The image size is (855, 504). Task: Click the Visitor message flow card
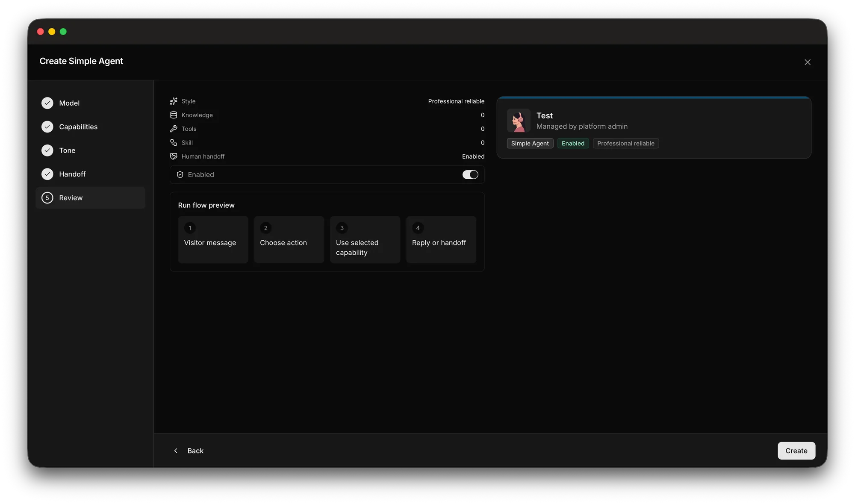coord(213,240)
